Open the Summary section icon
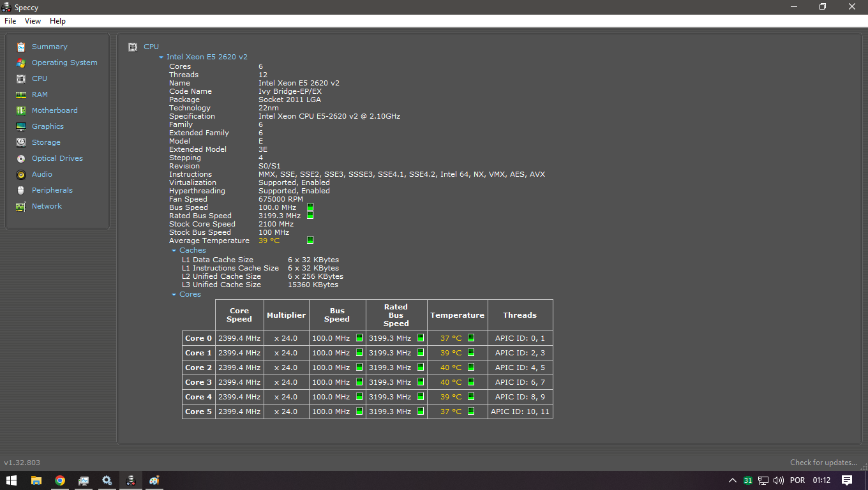868x490 pixels. pyautogui.click(x=21, y=47)
